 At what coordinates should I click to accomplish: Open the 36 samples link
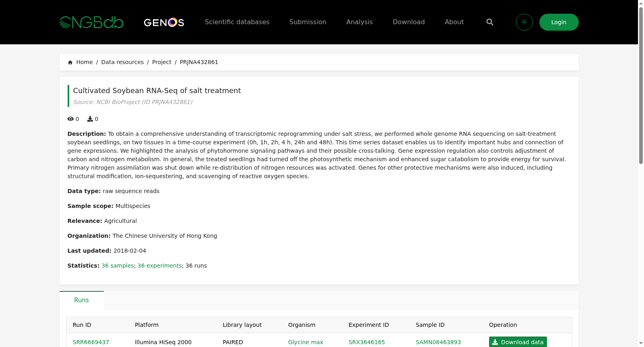[118, 266]
